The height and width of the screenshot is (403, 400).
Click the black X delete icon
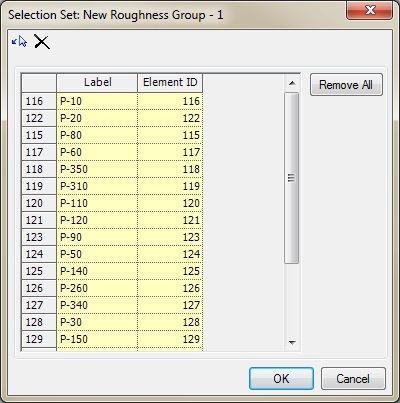(x=42, y=42)
